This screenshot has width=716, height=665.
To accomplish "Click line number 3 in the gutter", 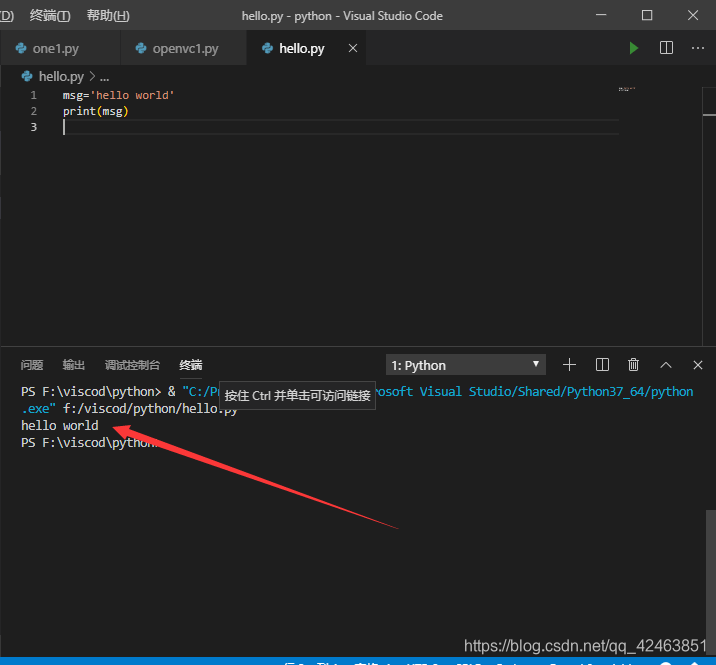I will (33, 127).
